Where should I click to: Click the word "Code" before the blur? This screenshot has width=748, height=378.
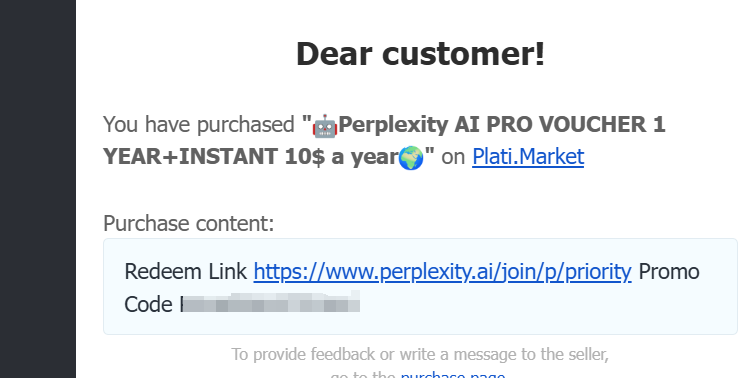148,304
